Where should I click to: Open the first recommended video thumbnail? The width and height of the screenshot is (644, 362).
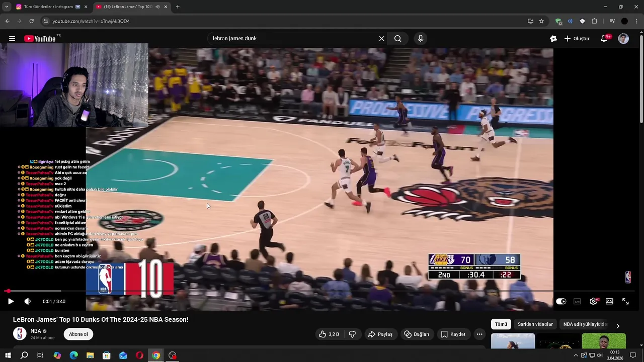click(x=513, y=340)
